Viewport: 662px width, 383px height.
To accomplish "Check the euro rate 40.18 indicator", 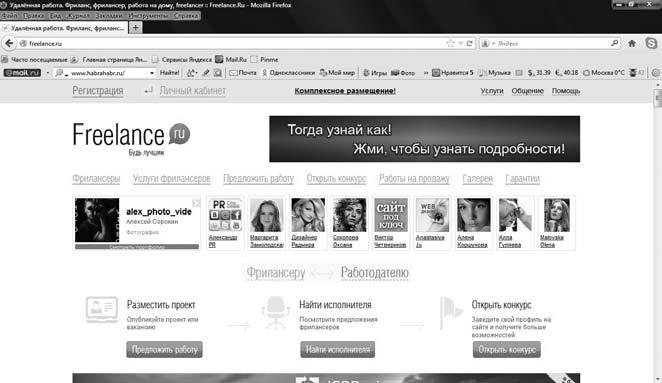I will (x=567, y=73).
